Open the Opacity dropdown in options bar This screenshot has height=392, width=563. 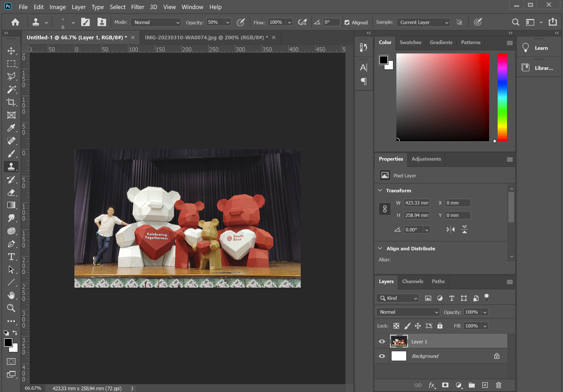[x=228, y=22]
